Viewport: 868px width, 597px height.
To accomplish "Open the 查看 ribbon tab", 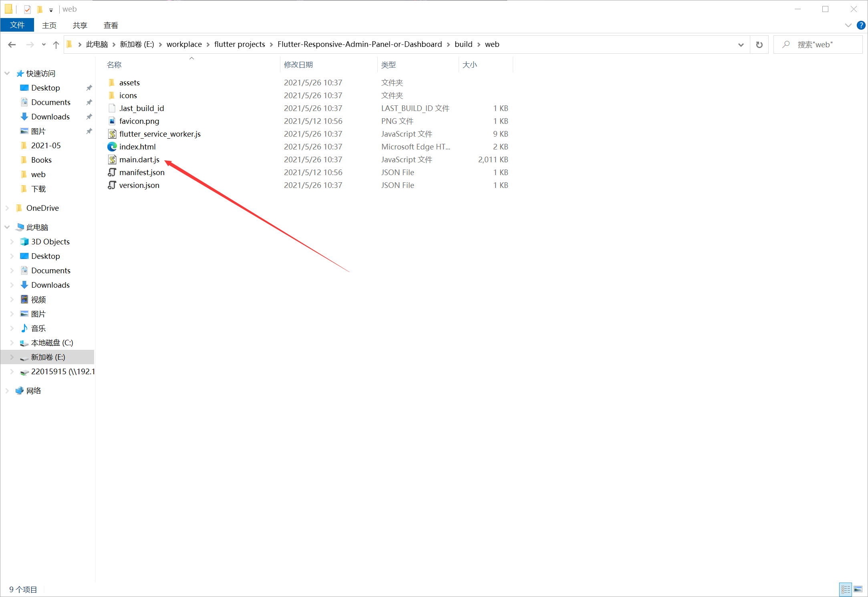I will pyautogui.click(x=111, y=25).
